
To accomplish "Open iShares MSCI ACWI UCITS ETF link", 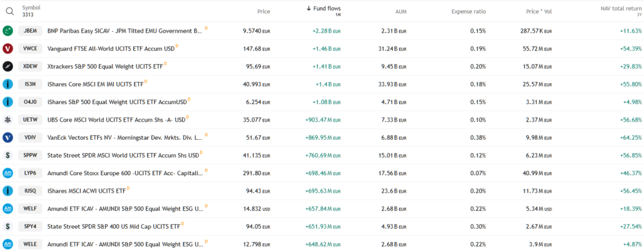I will pyautogui.click(x=86, y=190).
